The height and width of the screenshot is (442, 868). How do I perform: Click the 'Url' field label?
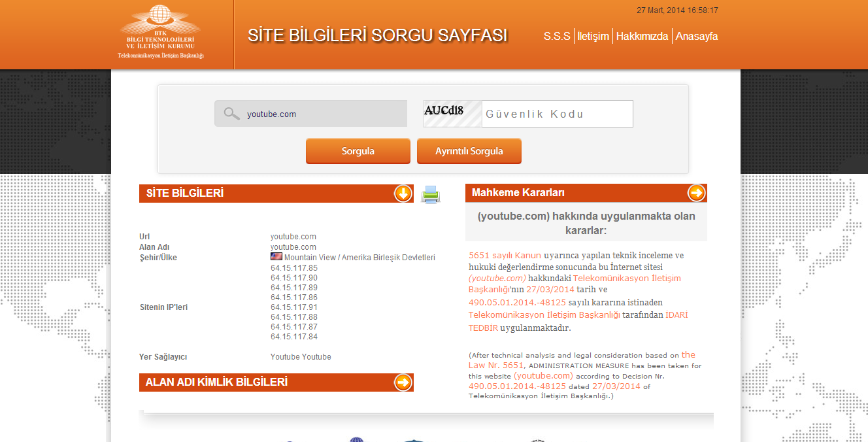point(144,237)
